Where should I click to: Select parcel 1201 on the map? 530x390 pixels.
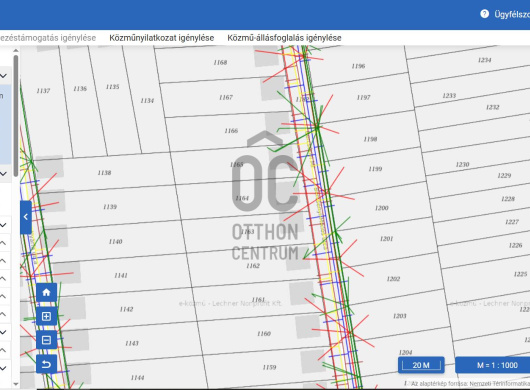click(x=386, y=239)
